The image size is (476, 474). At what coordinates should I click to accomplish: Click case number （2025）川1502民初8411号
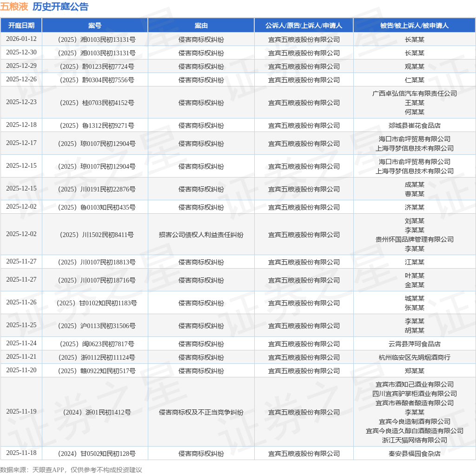click(x=97, y=235)
